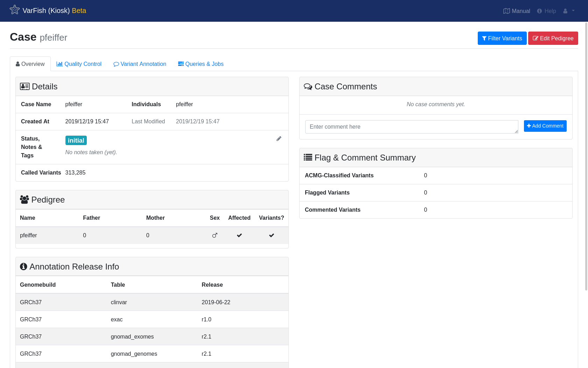Click the Affected checkmark for pfeiffer

coord(239,236)
